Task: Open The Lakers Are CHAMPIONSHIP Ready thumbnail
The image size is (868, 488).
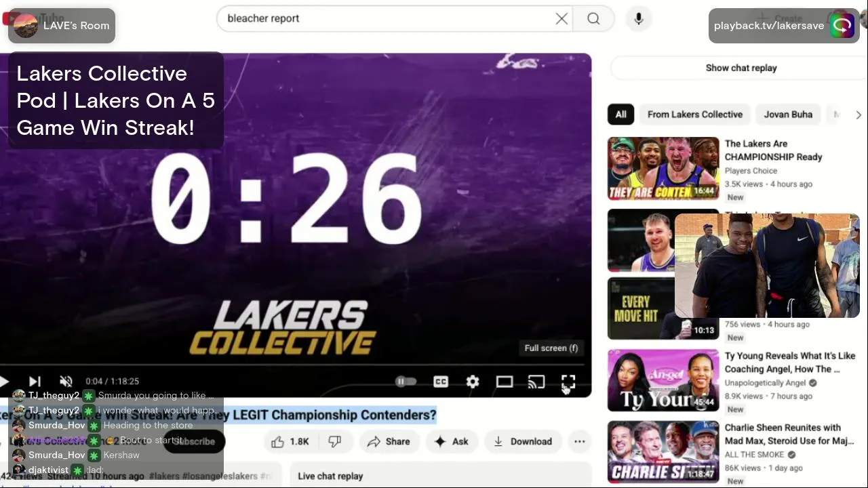Action: point(663,168)
